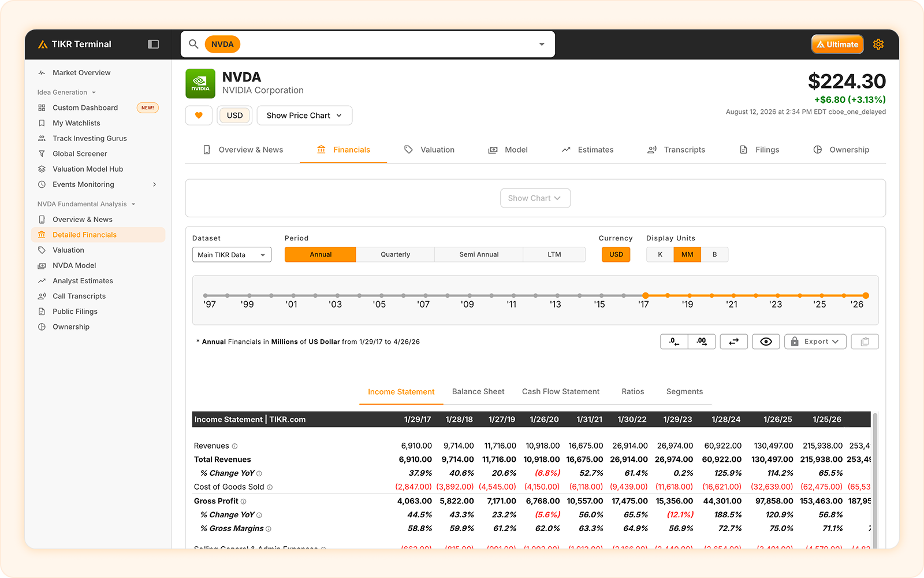Copy table using clipboard icon
Image resolution: width=924 pixels, height=578 pixels.
coord(865,342)
